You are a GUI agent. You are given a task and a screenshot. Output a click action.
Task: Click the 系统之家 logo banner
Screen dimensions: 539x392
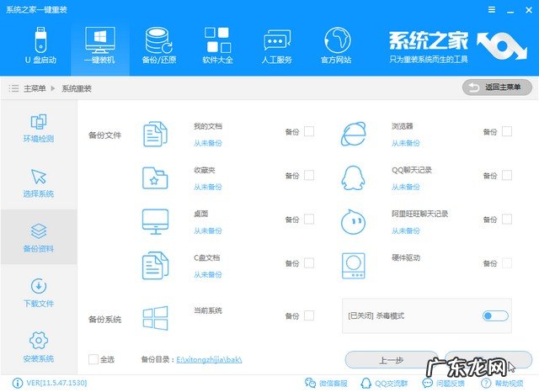[x=458, y=46]
